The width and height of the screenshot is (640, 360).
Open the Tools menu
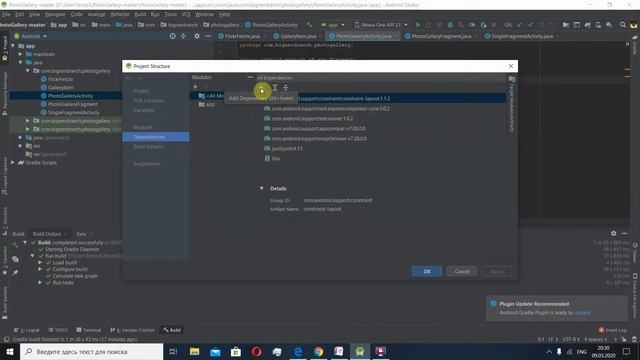click(171, 14)
